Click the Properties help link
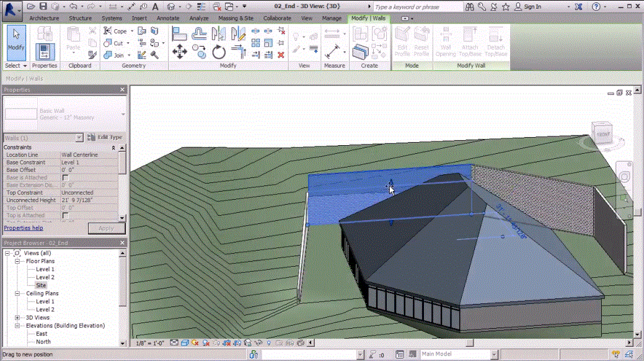The image size is (644, 361). 24,228
